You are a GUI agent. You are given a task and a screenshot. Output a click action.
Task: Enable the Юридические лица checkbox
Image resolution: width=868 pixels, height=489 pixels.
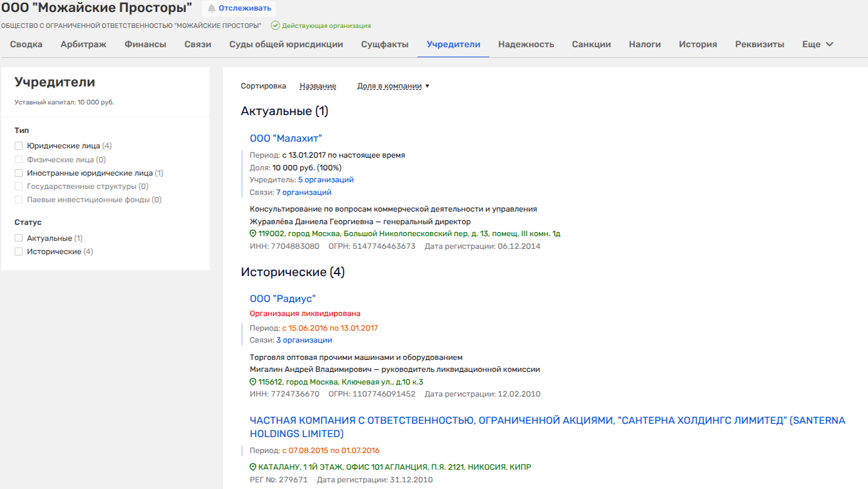click(19, 146)
